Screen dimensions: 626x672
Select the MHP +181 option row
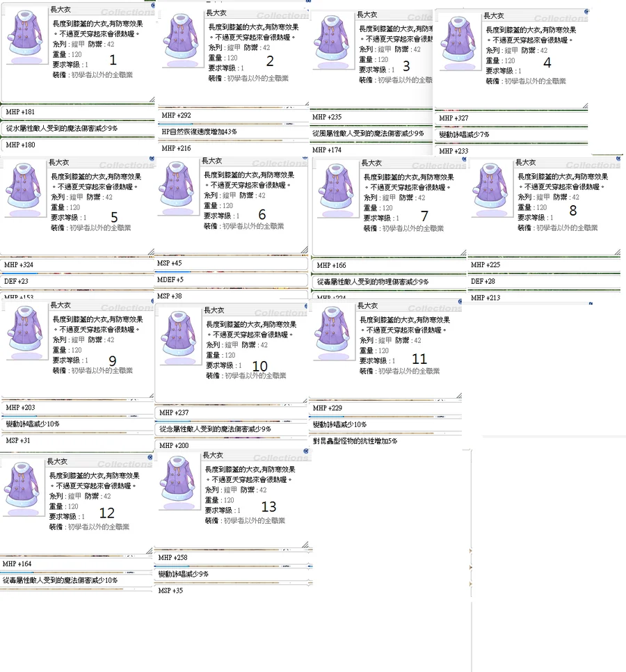coord(77,112)
